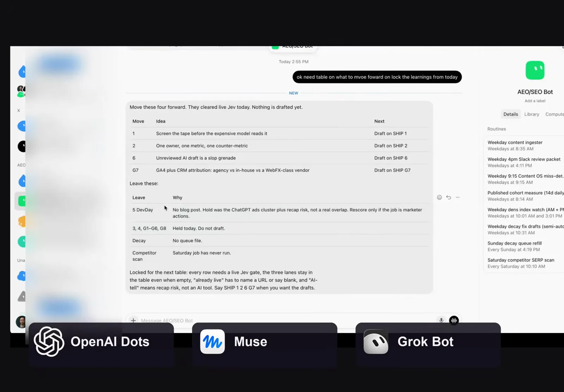Click the Draft on SHIP 2 cell
The height and width of the screenshot is (392, 564).
[x=391, y=146]
